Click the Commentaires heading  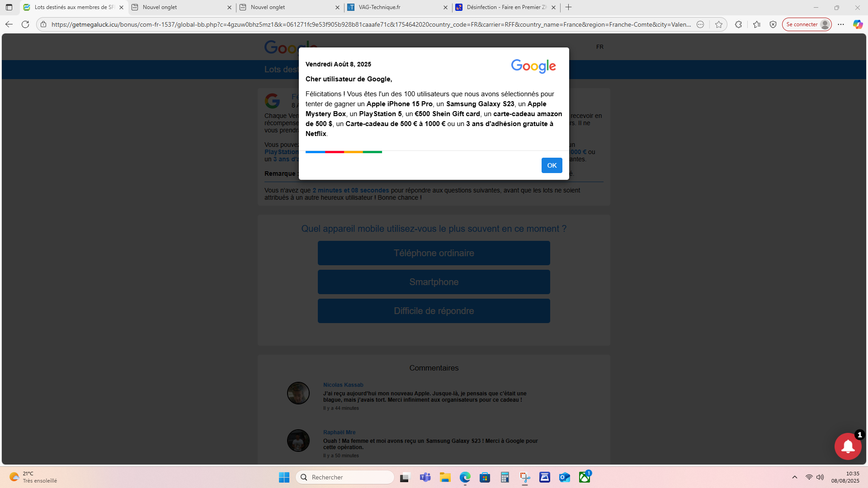point(434,368)
